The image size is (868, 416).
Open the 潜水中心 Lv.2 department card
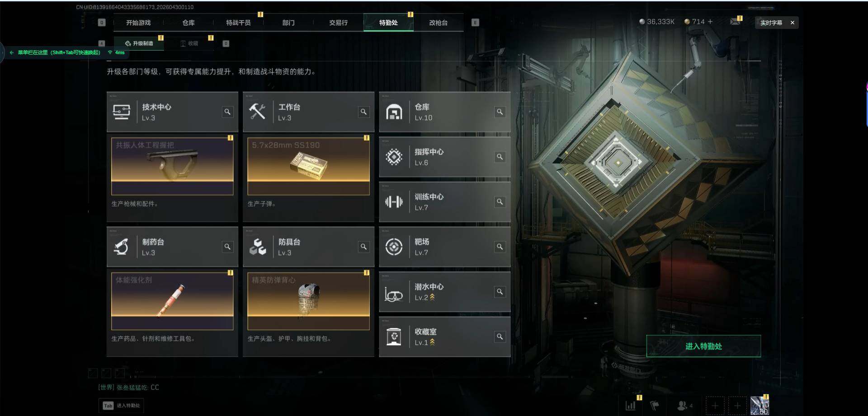coord(445,292)
